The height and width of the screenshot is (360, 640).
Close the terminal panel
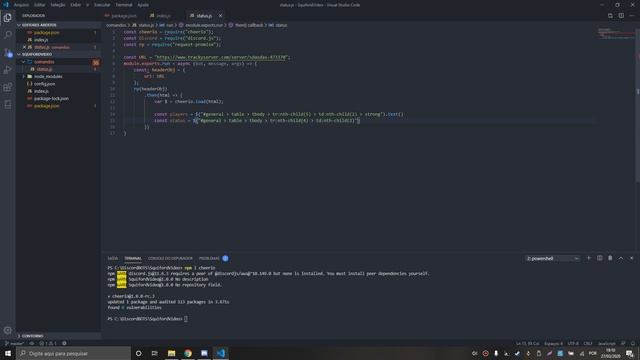[631, 258]
